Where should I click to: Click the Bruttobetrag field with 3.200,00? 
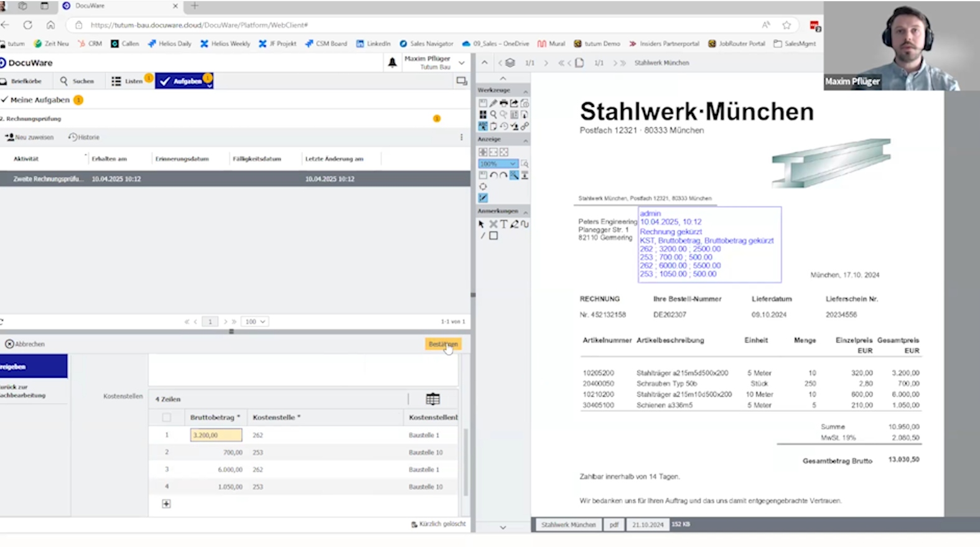(216, 435)
